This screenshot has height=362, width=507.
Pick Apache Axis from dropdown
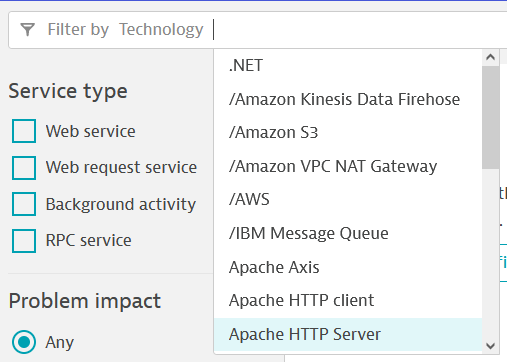[348, 267]
